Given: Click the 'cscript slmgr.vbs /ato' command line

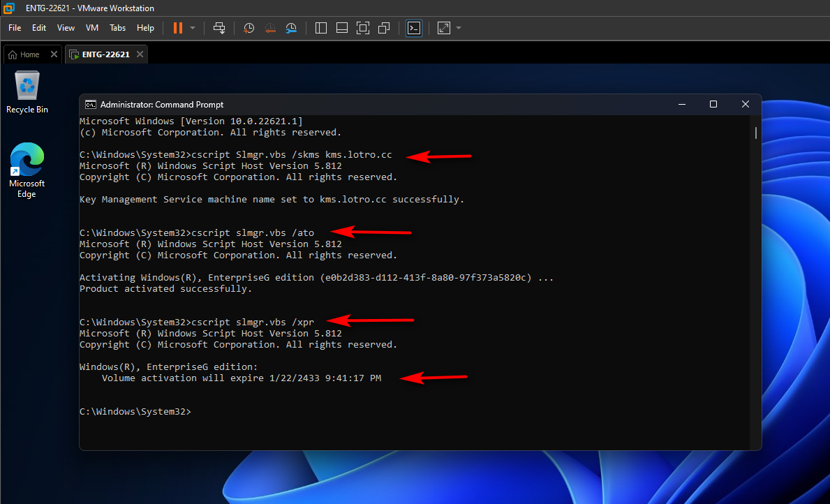Looking at the screenshot, I should (196, 233).
